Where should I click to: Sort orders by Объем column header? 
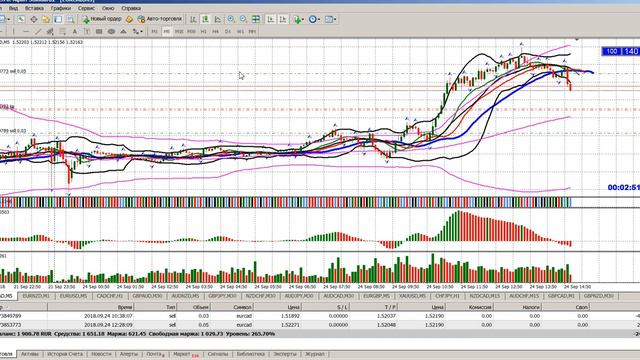coord(194,307)
